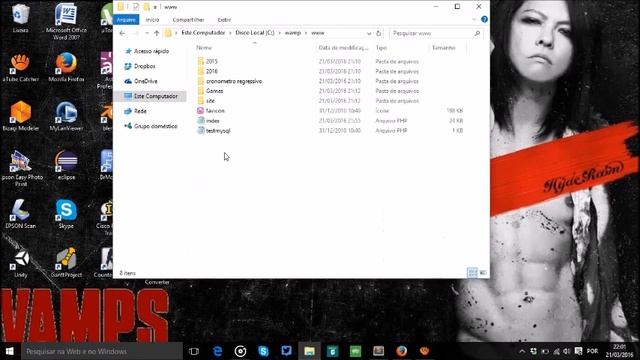Open Firefox from the taskbar

pos(401,351)
